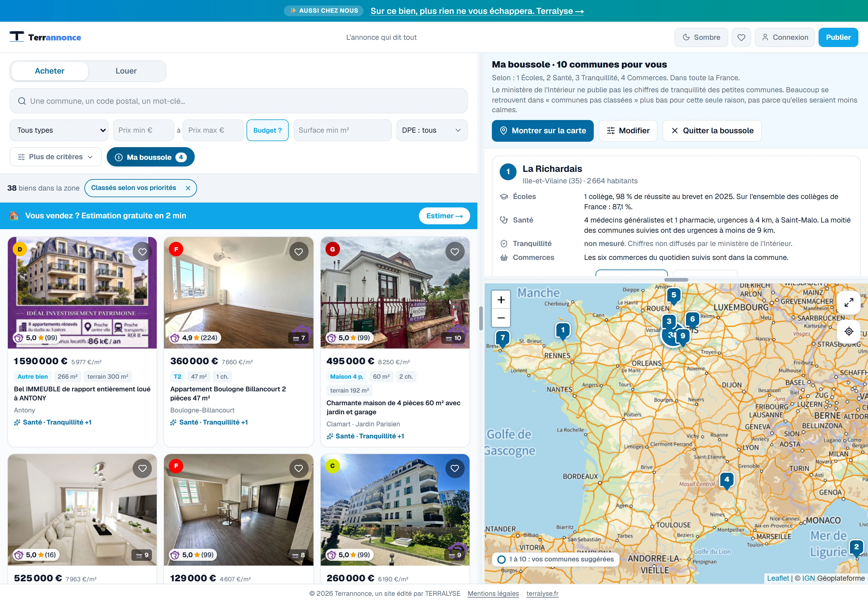Select map marker 9 near Paris
The image size is (868, 603).
point(683,337)
